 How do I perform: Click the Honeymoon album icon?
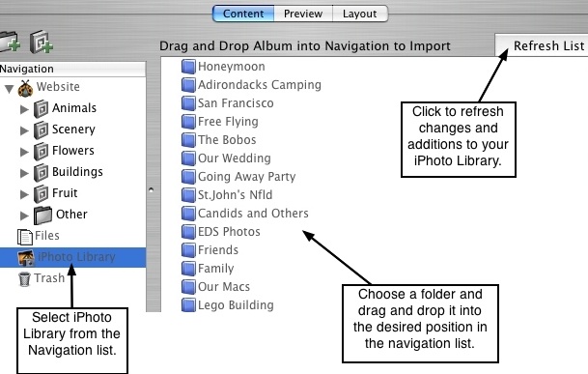coord(188,67)
